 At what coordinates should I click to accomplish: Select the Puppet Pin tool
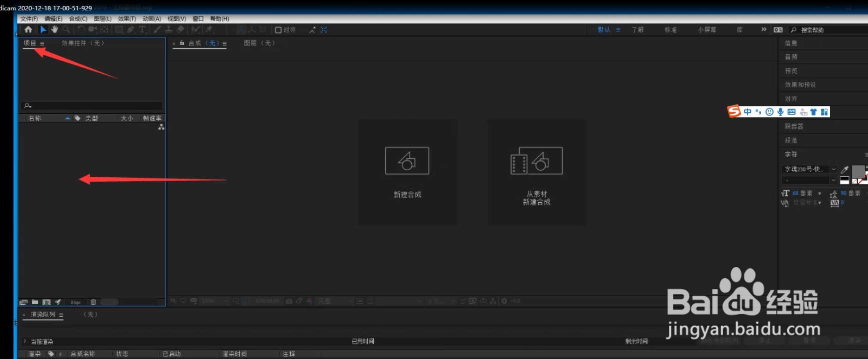click(x=209, y=29)
